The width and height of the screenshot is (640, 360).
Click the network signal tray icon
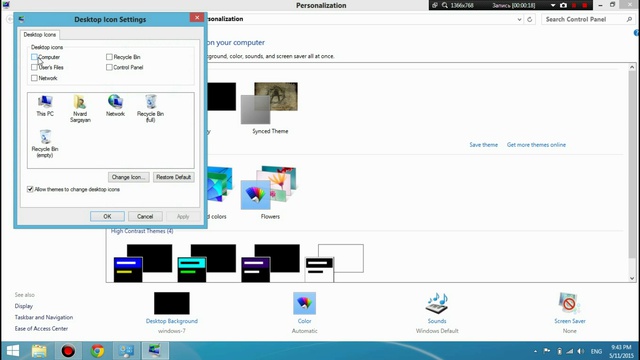pyautogui.click(x=570, y=351)
